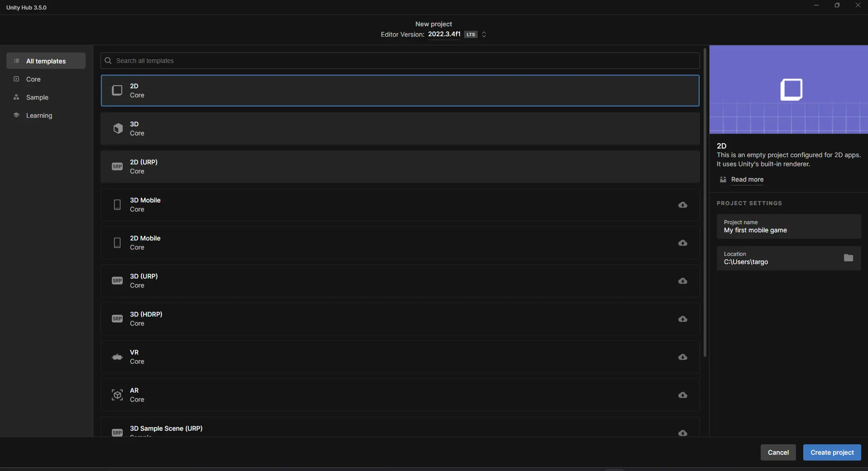Select the VR template name

[134, 352]
